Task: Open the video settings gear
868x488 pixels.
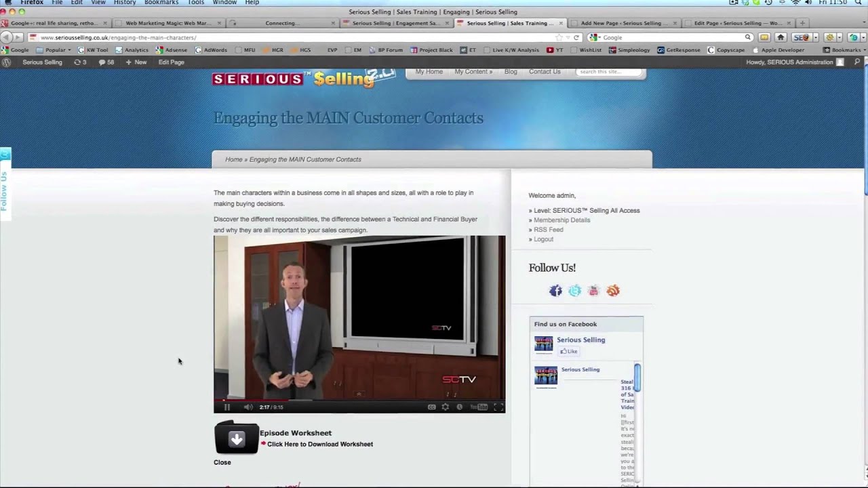Action: click(x=446, y=407)
